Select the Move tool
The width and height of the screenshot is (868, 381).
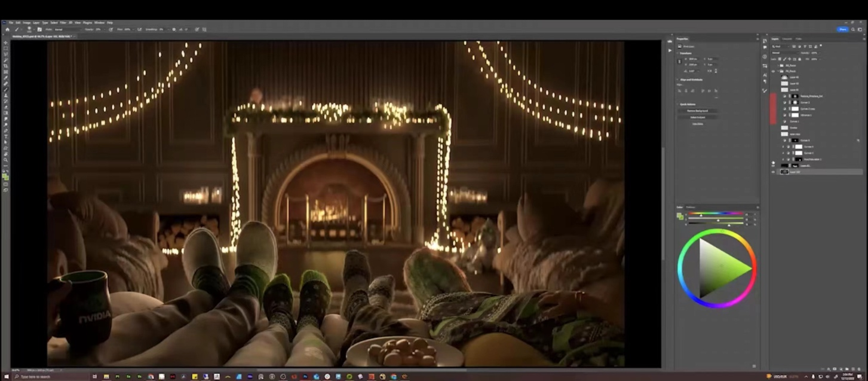coord(5,42)
